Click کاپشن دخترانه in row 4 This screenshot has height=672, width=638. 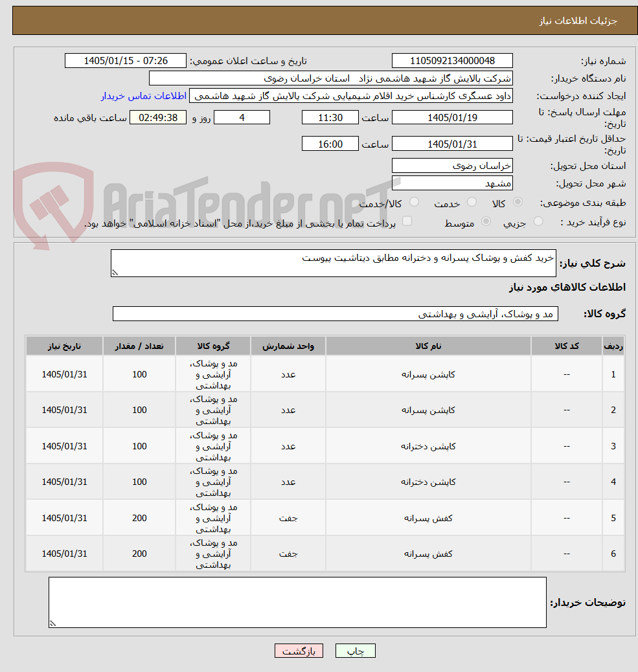(428, 482)
